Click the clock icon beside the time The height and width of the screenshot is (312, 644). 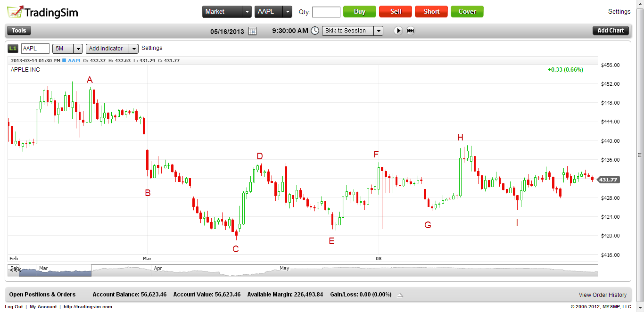(x=315, y=31)
